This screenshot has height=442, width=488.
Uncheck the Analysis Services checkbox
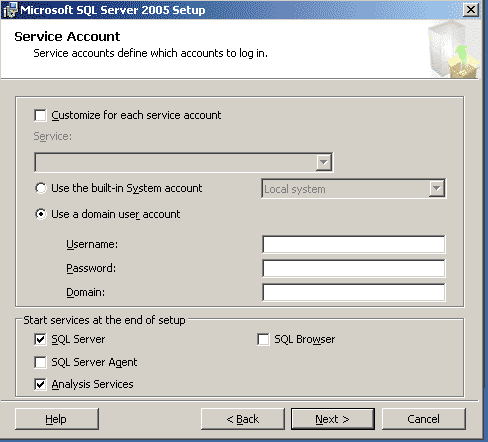[x=40, y=384]
